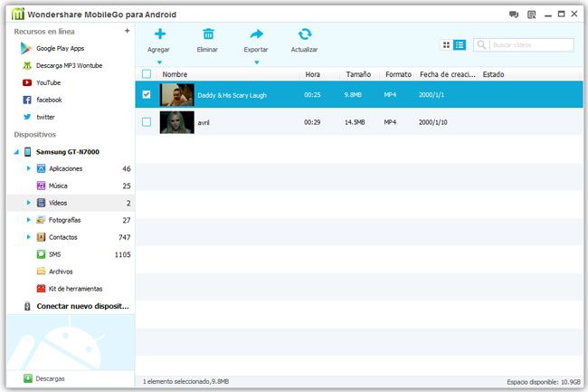Open the feedback chat icon in title bar
The height and width of the screenshot is (392, 588).
514,14
